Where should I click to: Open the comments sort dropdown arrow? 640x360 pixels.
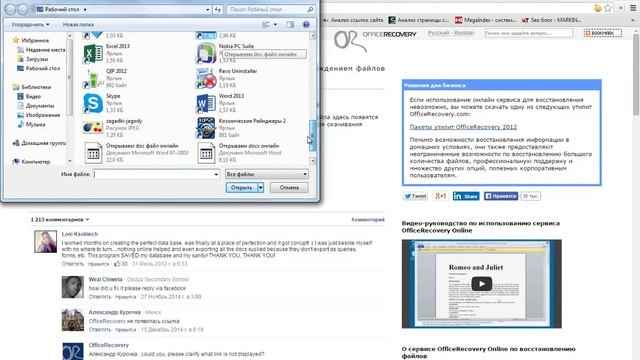pos(87,220)
